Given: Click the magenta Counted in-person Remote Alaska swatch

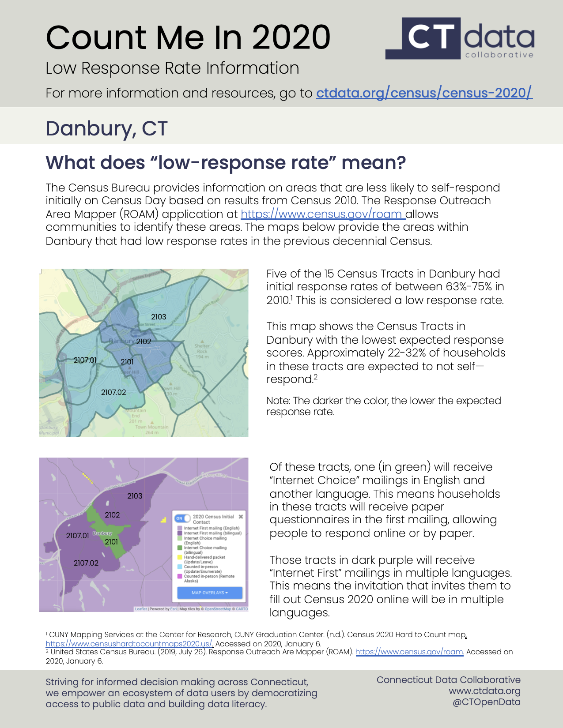Looking at the screenshot, I should [x=180, y=576].
